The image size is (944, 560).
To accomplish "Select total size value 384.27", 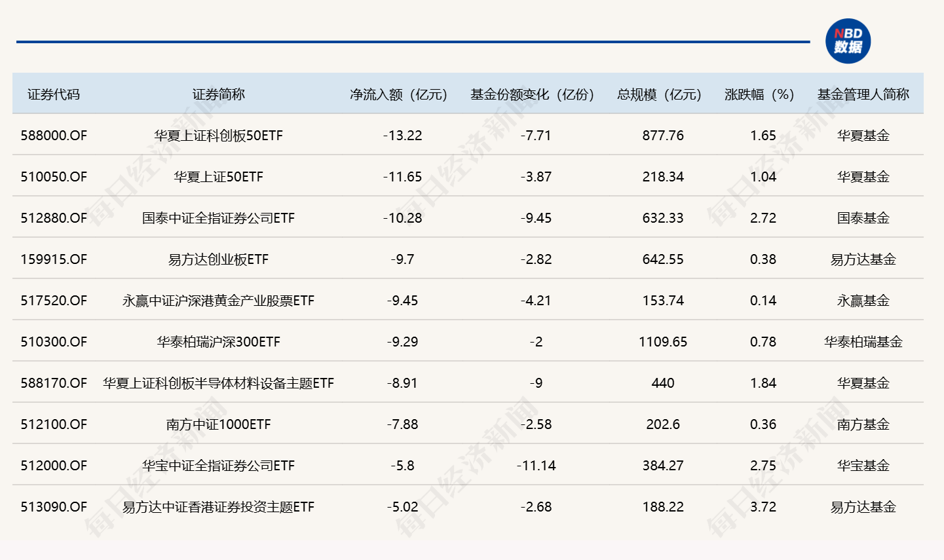I will click(663, 466).
